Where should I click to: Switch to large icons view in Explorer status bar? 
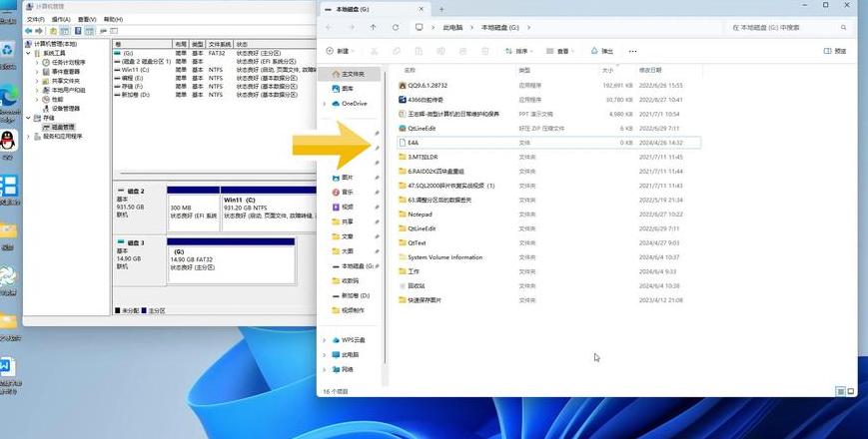[850, 391]
